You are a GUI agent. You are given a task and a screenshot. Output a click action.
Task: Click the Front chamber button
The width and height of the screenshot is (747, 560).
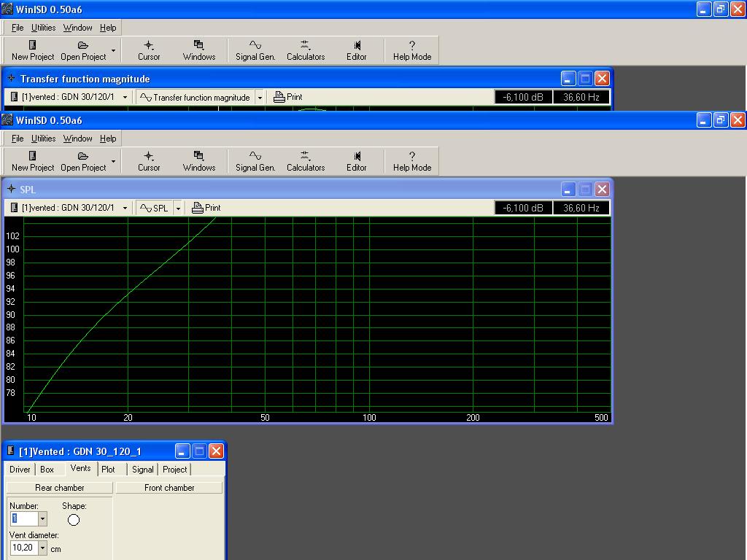click(169, 488)
